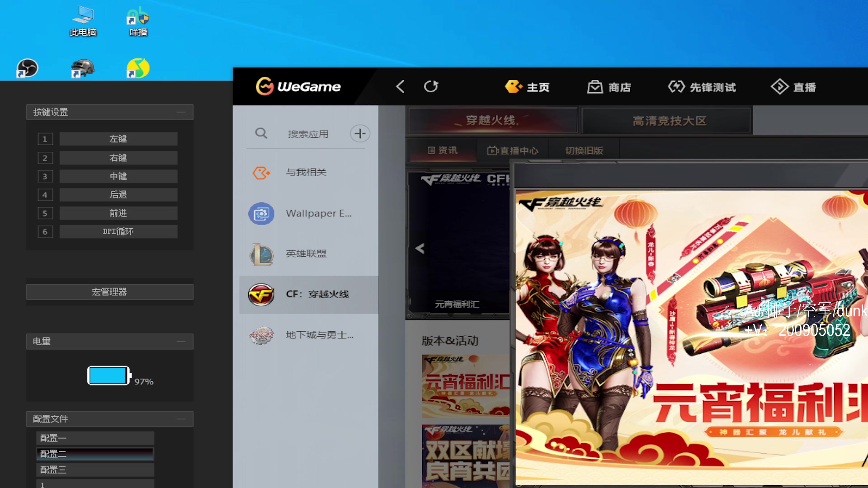Open the 咩播 desktop shortcut
The image size is (868, 488).
pyautogui.click(x=138, y=21)
